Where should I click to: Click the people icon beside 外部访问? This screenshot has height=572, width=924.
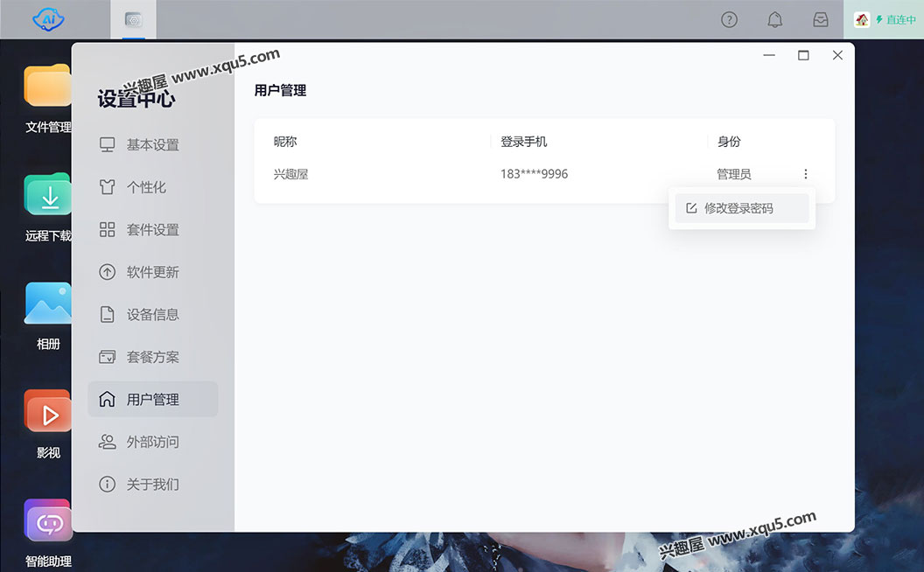[108, 442]
